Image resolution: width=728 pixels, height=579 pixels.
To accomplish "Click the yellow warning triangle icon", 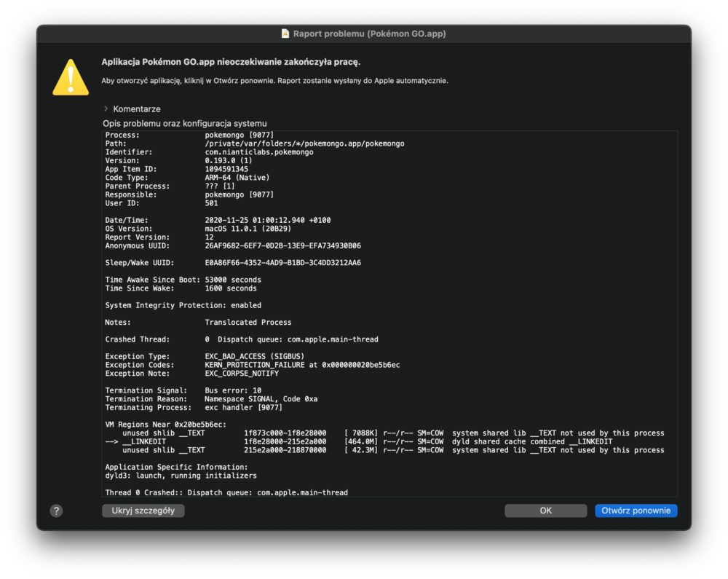I will click(71, 77).
